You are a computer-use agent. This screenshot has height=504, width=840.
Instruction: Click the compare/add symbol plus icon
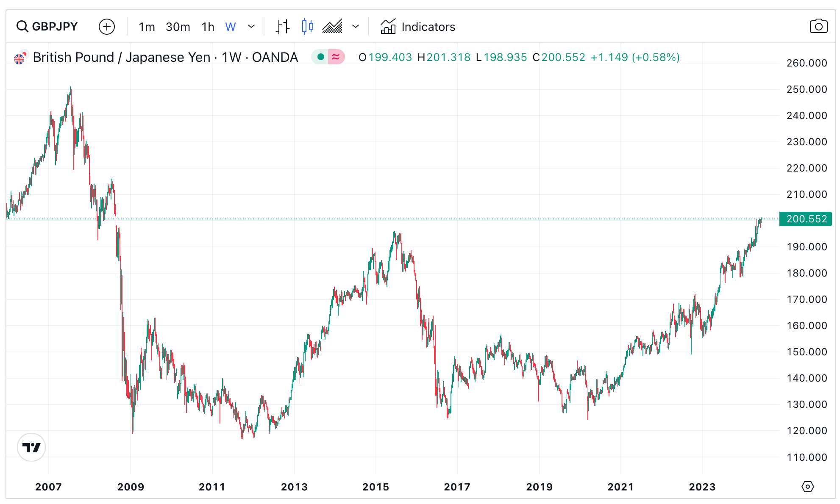click(x=107, y=26)
